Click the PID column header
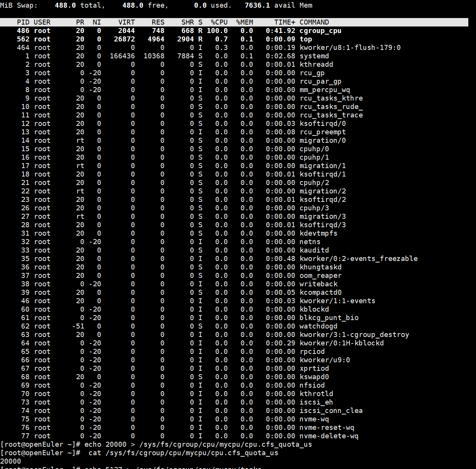Image resolution: width=476 pixels, height=469 pixels. coord(23,22)
